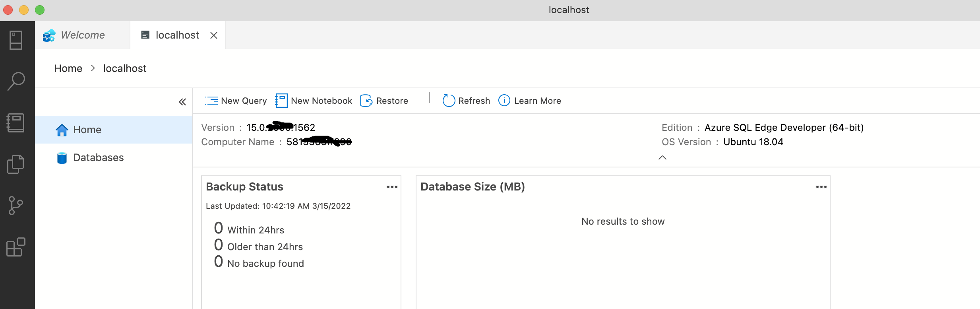Viewport: 980px width, 309px height.
Task: Click the macOS yellow minimize window button
Action: pyautogui.click(x=24, y=10)
